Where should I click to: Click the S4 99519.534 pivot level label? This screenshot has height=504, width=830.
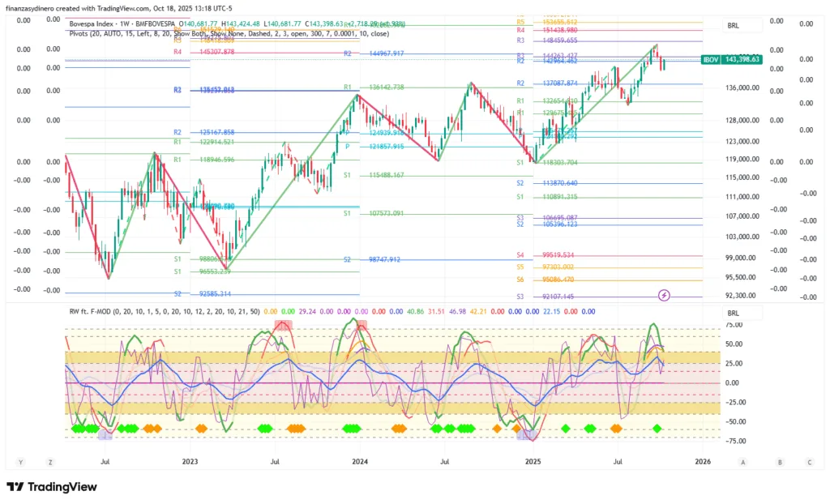click(553, 255)
